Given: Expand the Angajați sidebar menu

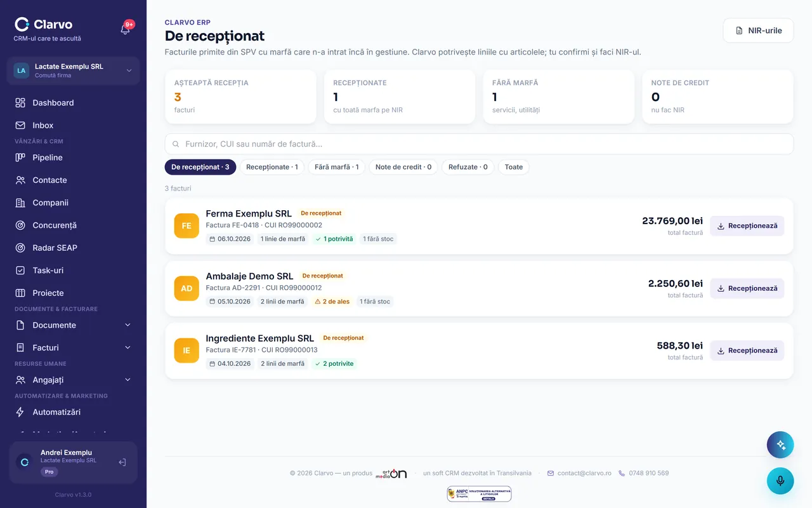Looking at the screenshot, I should [73, 380].
